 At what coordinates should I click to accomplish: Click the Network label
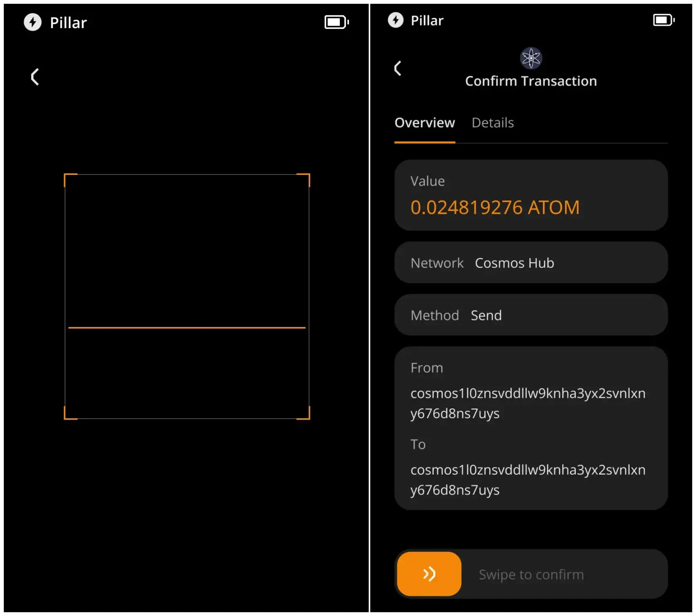[437, 263]
